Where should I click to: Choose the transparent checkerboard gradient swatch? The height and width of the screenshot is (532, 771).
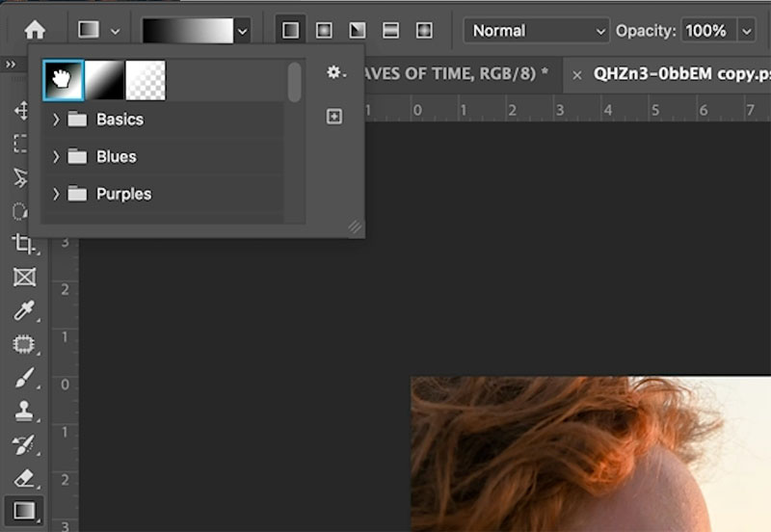coord(146,80)
